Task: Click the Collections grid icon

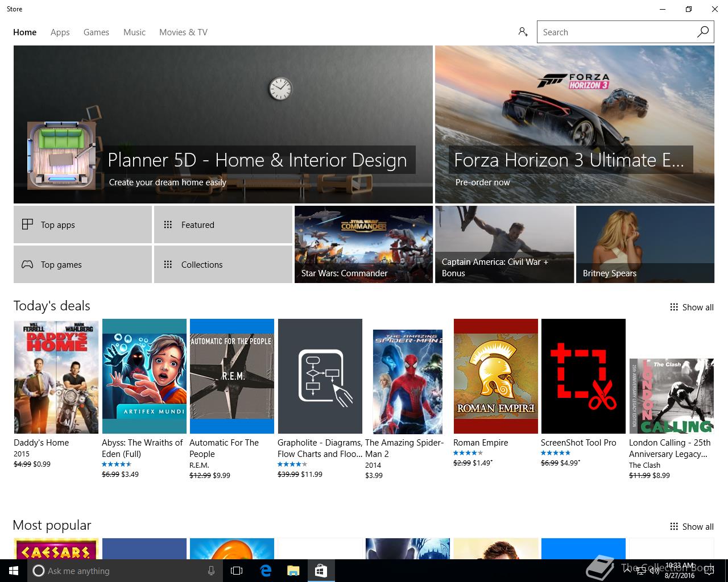Action: pos(168,264)
